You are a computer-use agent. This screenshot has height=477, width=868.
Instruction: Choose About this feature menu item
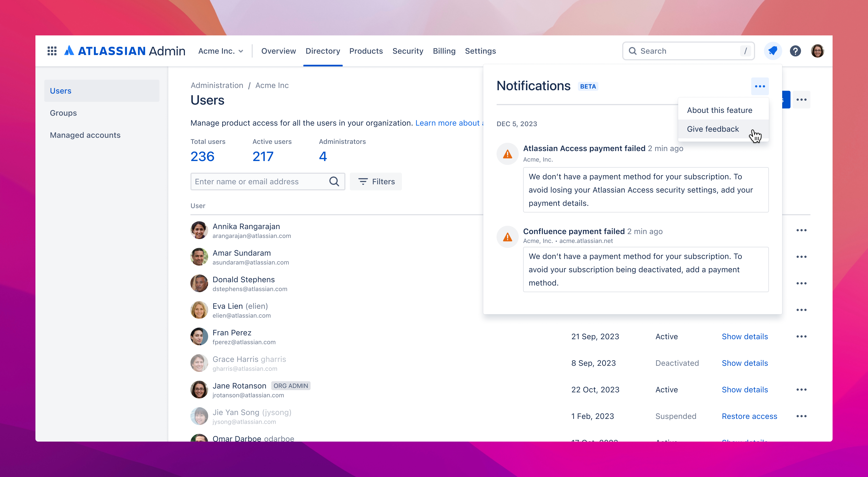pos(723,110)
